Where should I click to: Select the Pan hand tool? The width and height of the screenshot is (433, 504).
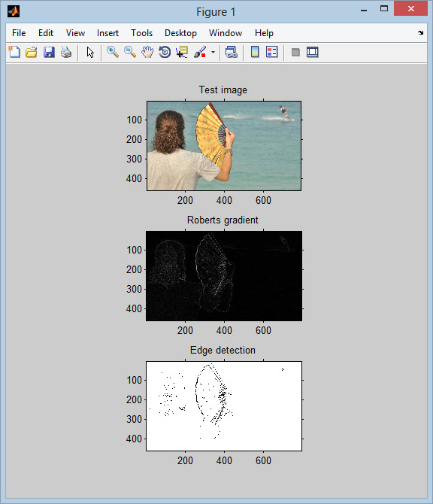pyautogui.click(x=147, y=52)
